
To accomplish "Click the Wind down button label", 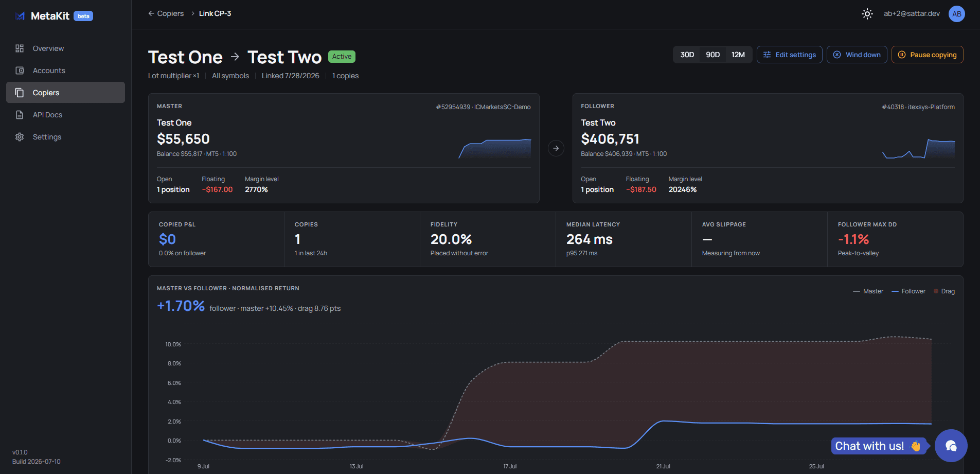I will click(863, 55).
